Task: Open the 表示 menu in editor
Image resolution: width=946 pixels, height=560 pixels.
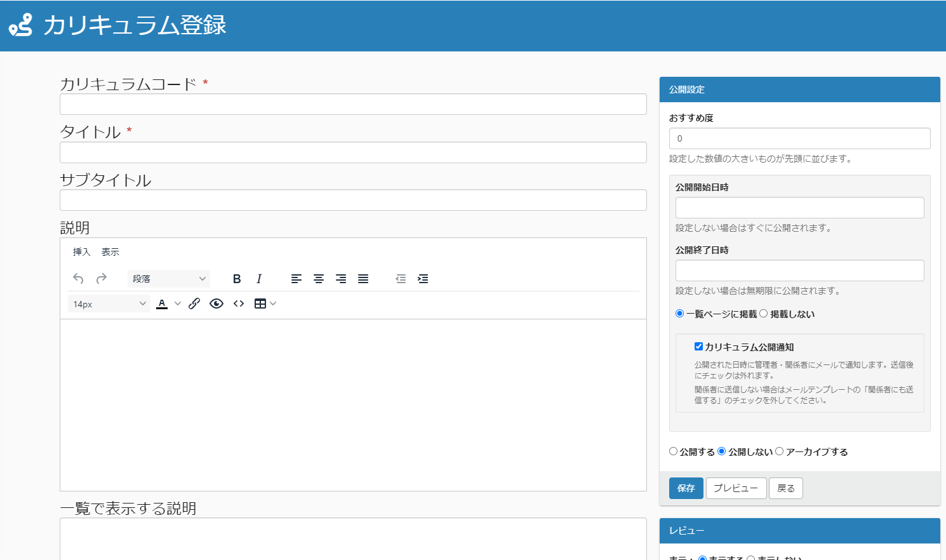Action: 110,252
